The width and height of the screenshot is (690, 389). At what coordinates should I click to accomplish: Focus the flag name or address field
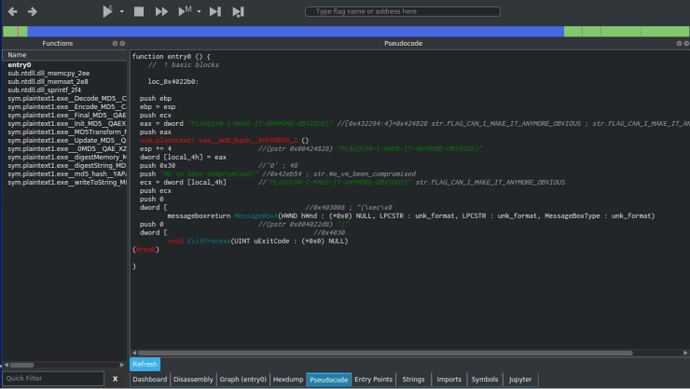[x=403, y=11]
